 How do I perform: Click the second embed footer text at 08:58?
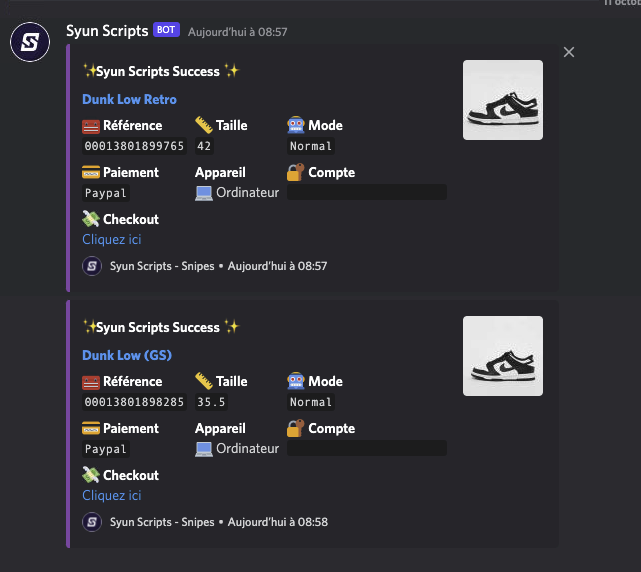pyautogui.click(x=219, y=522)
